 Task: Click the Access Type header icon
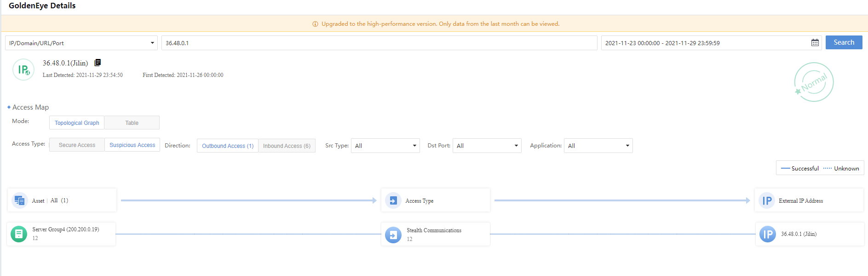pos(393,201)
